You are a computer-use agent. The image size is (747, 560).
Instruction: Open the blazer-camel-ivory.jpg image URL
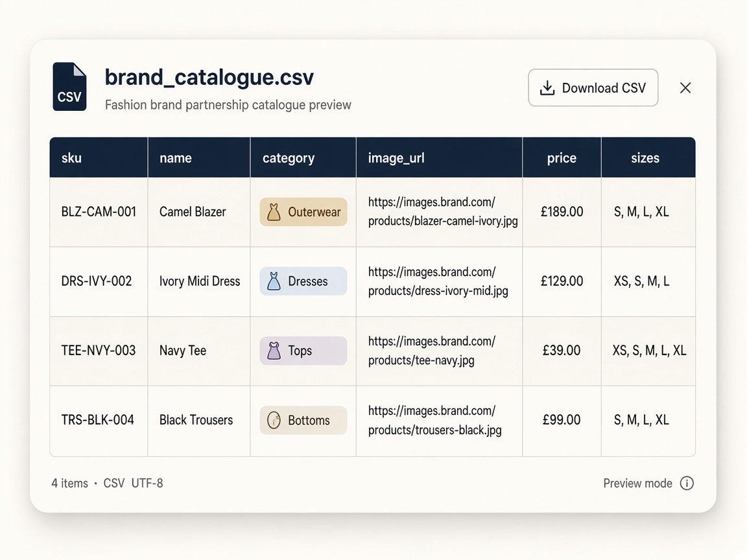(443, 211)
